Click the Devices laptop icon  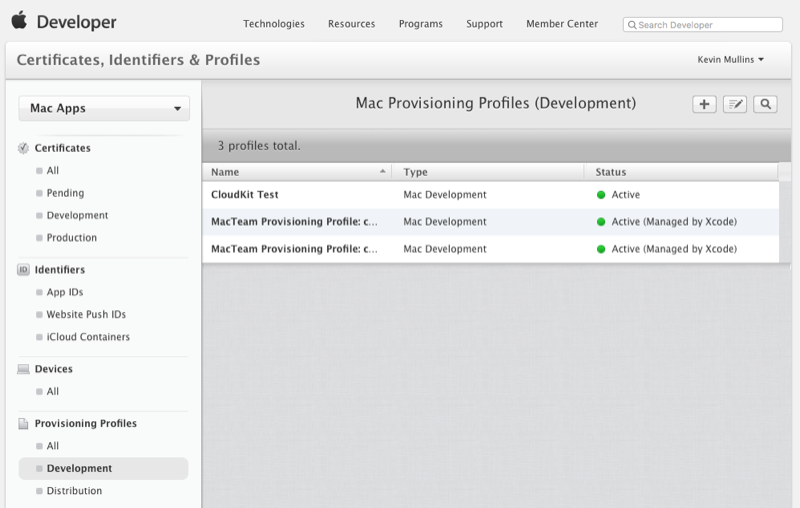click(23, 369)
